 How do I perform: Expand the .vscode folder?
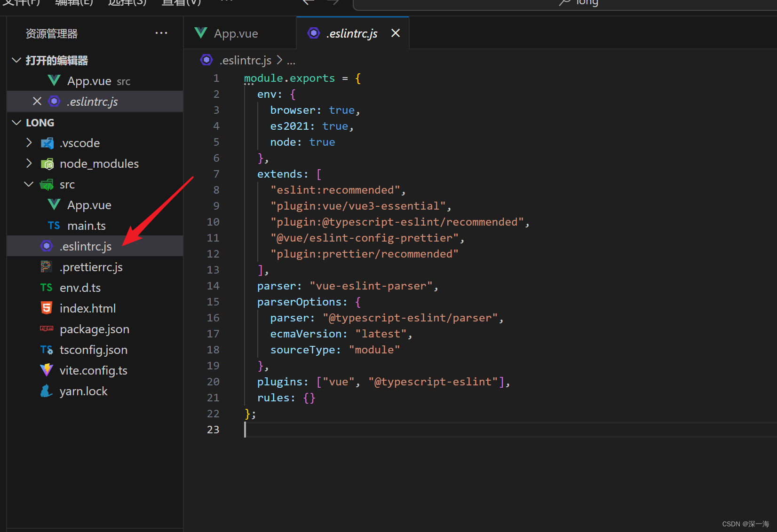29,143
